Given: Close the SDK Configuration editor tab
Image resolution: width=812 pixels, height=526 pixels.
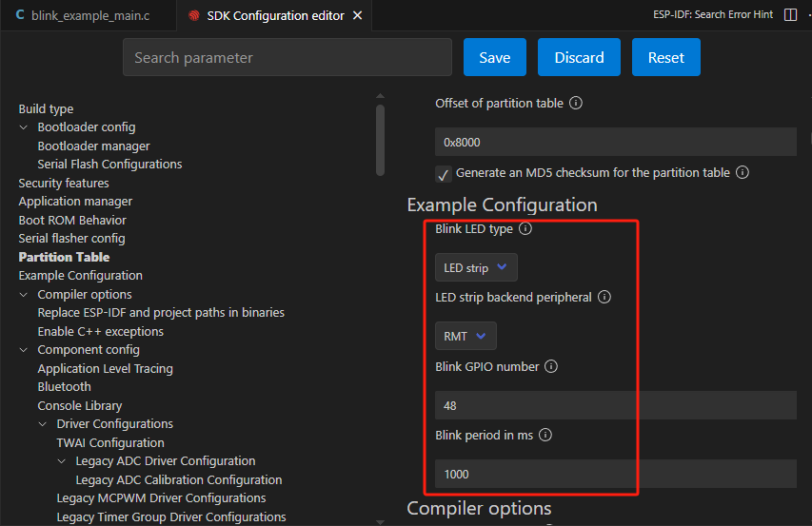Looking at the screenshot, I should click(x=357, y=15).
